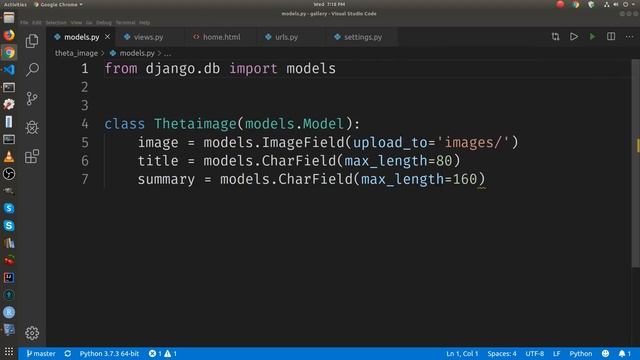Open the Selection menu
Screen dimensions: 640x360
click(x=56, y=22)
